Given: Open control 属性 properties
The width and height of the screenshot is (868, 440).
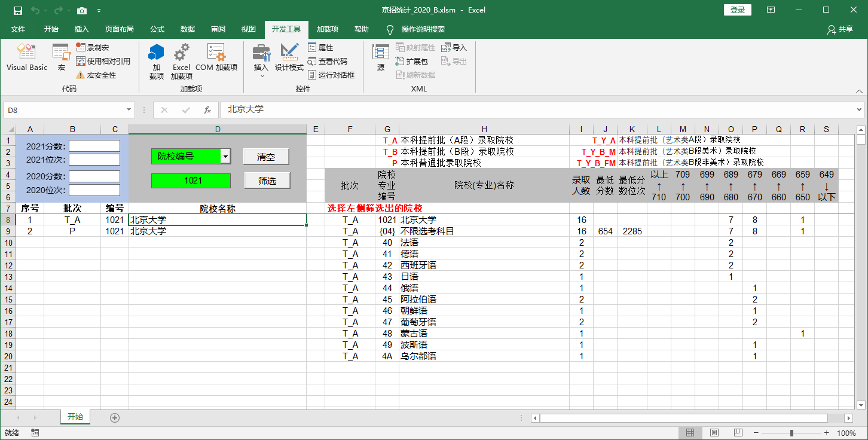Looking at the screenshot, I should coord(321,47).
